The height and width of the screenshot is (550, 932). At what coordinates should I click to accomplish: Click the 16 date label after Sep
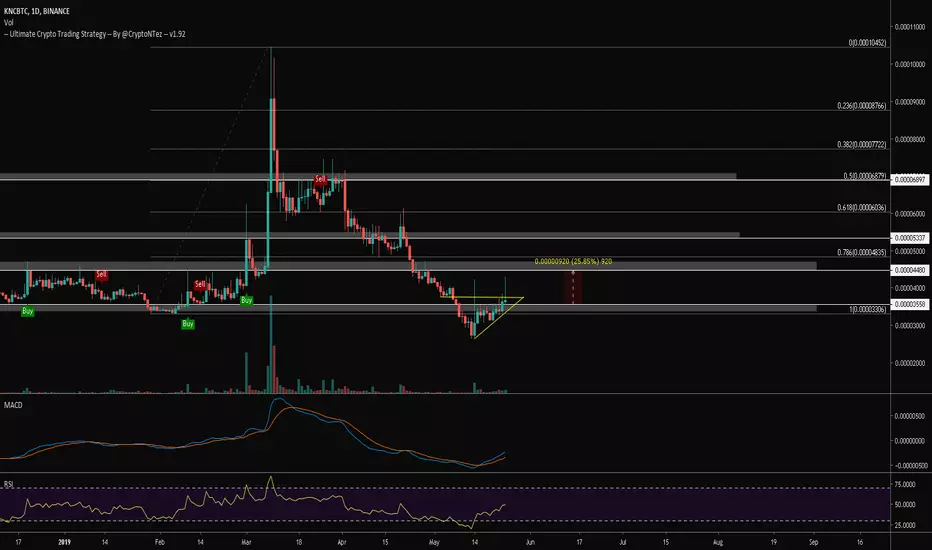860,542
